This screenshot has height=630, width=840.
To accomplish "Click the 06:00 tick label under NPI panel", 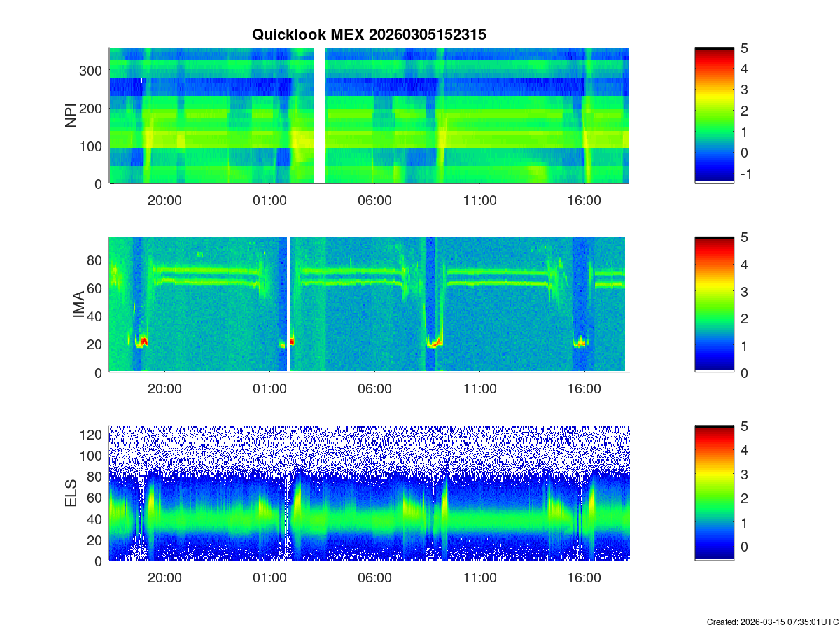I will [374, 200].
